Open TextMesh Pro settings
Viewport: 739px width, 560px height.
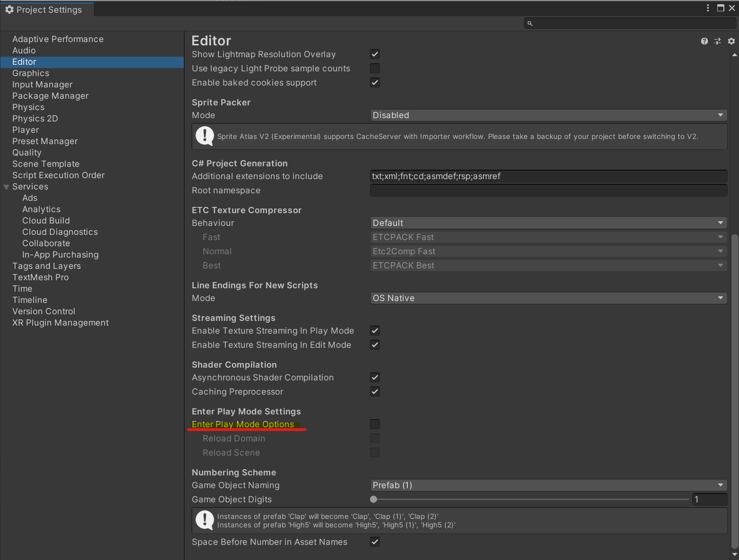click(41, 277)
